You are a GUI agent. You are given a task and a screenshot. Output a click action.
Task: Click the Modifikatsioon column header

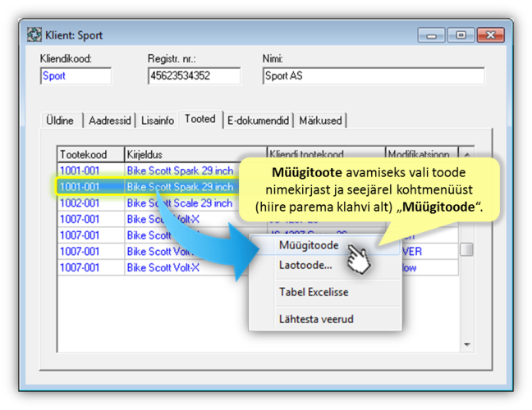422,153
